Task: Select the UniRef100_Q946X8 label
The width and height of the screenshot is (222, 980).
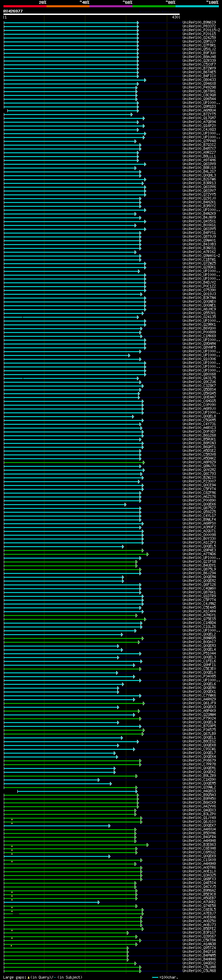Action: click(199, 84)
